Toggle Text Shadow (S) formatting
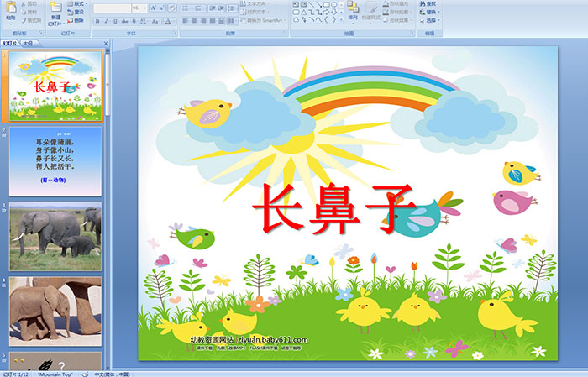588x377 pixels. [134, 21]
